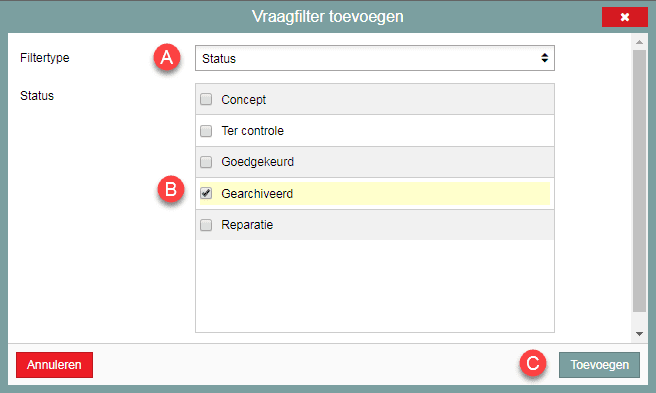Click the Goedgekeurd row label

257,162
